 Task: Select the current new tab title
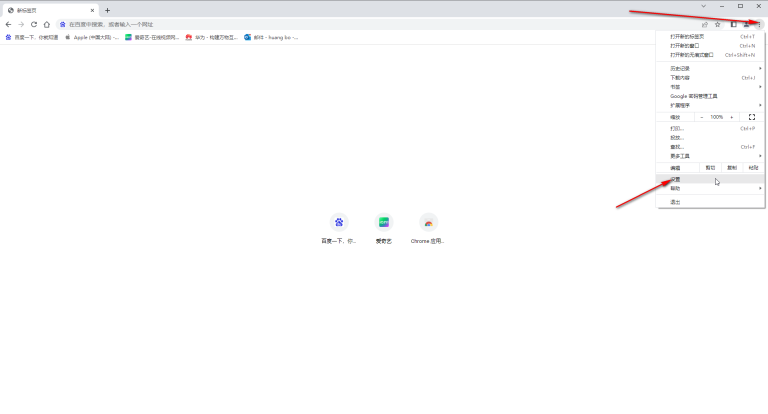pos(26,10)
